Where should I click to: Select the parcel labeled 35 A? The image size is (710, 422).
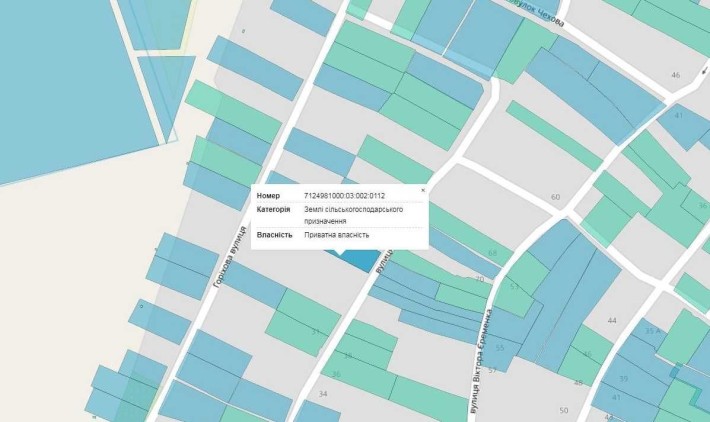652,333
